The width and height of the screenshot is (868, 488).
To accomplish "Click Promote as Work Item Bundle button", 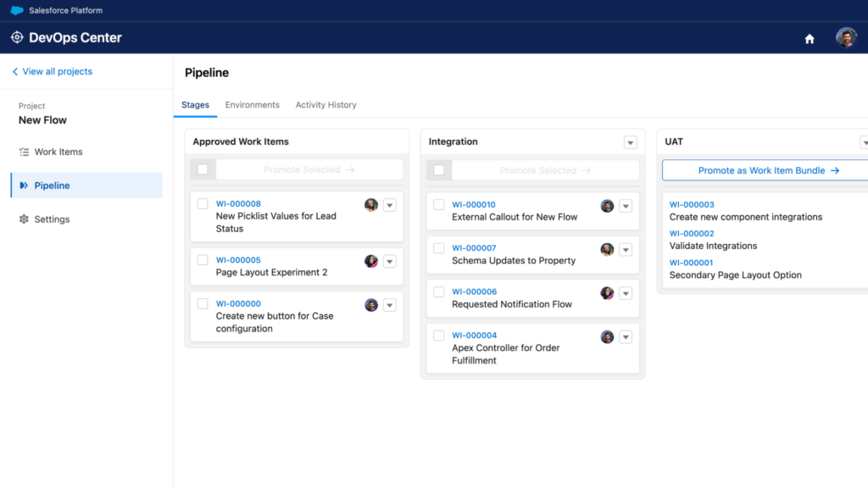I will point(765,170).
